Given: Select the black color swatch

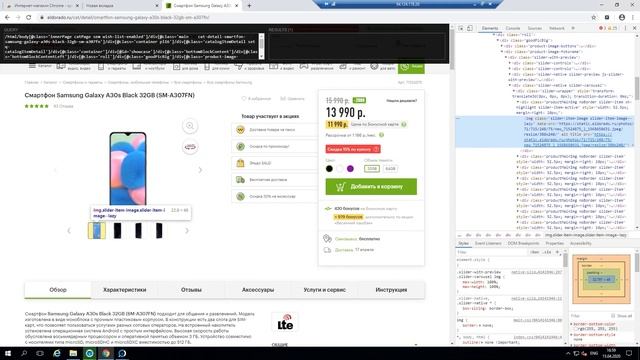Looking at the screenshot, I should pyautogui.click(x=329, y=169).
